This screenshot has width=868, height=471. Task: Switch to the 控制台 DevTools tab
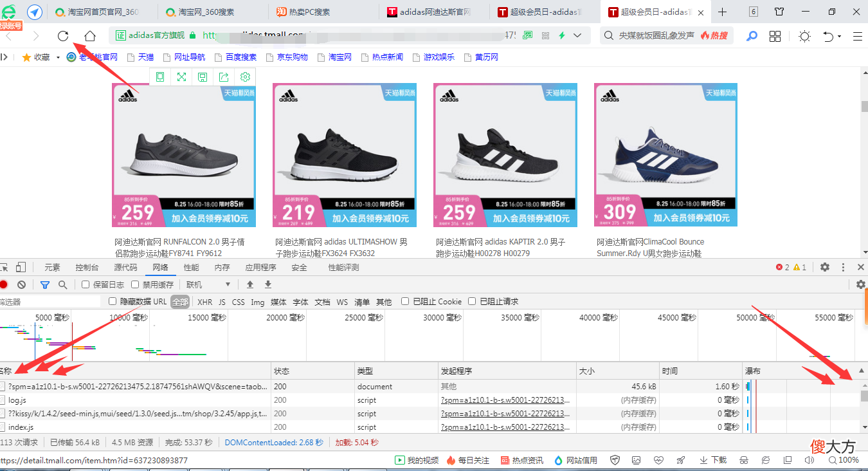tap(87, 267)
